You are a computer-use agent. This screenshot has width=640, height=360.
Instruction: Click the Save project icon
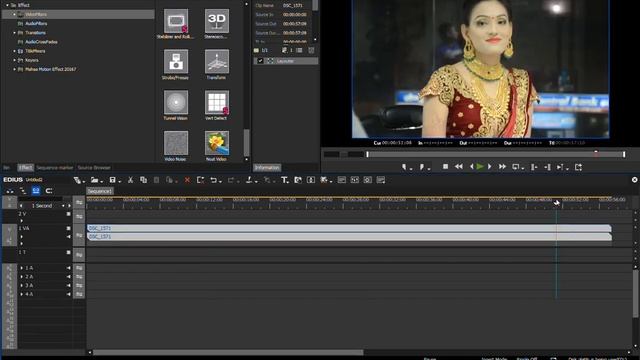tap(112, 180)
